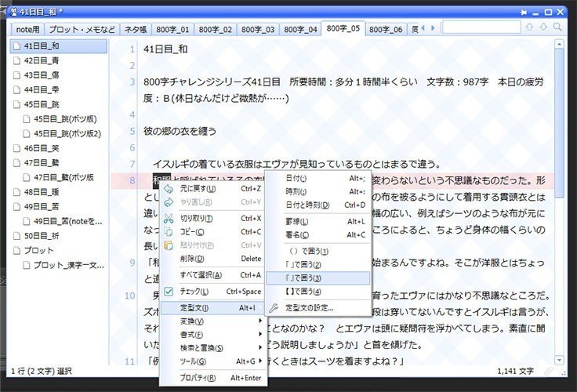Open 45日目_跳(ボツ版2) in the tree

click(67, 133)
